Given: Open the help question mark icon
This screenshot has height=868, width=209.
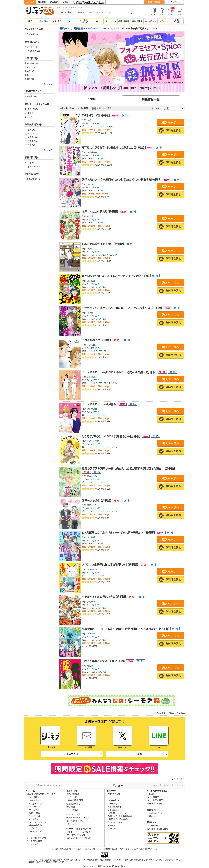Looking at the screenshot, I should tap(162, 11).
